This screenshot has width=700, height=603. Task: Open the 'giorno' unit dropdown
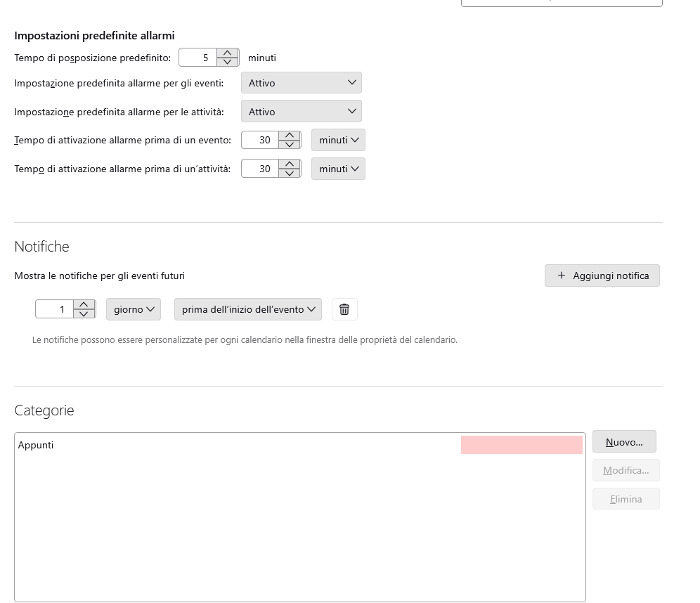[x=134, y=309]
